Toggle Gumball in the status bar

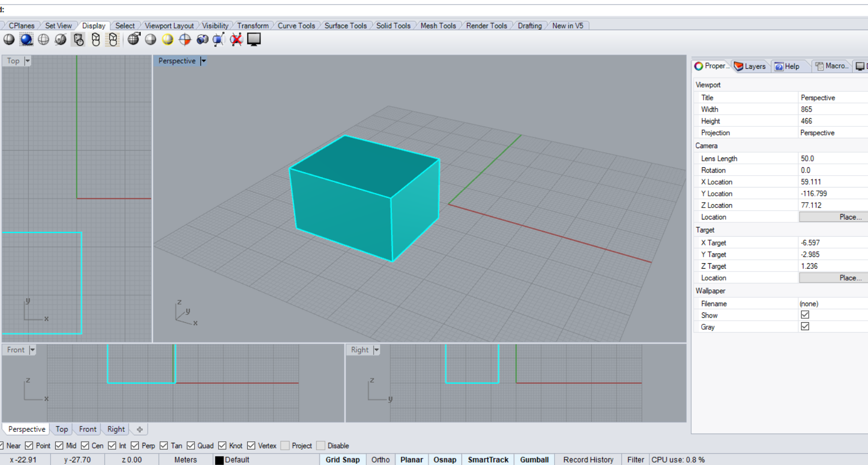pos(534,460)
